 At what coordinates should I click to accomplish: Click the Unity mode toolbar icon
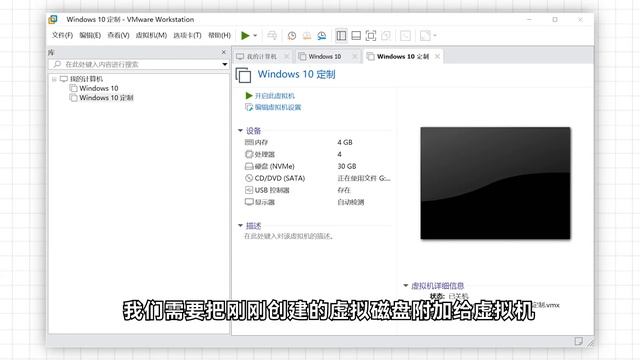[x=386, y=36]
